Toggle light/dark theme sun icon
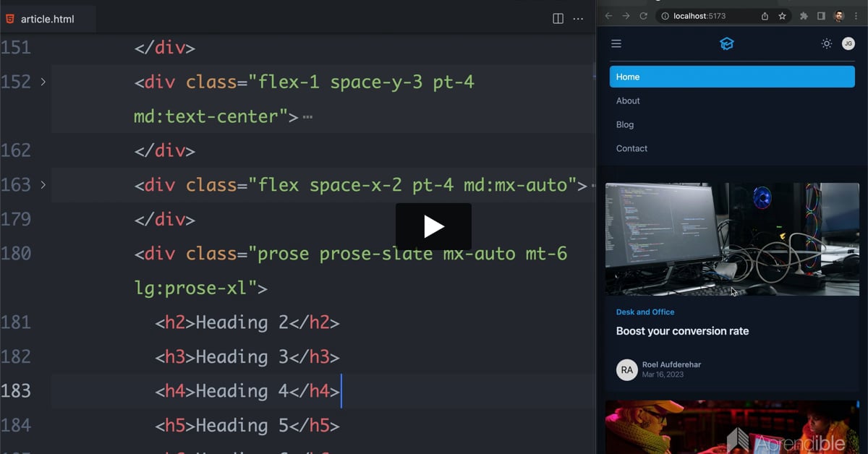This screenshot has width=868, height=454. point(826,44)
